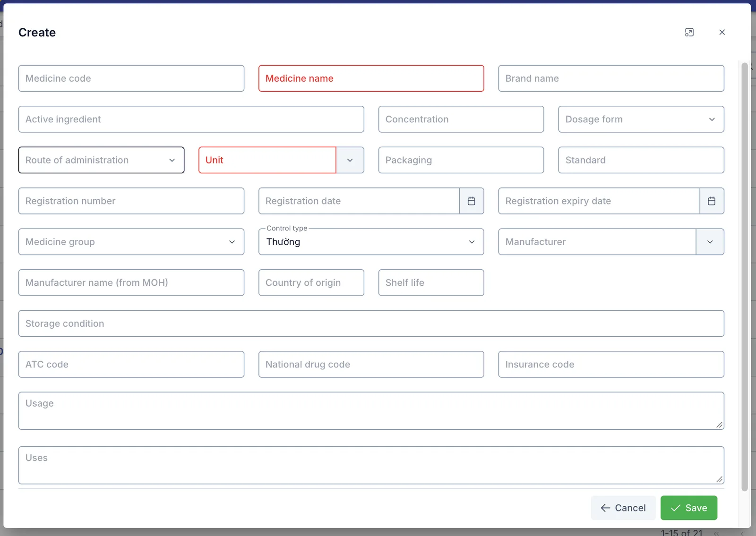Click the Storage condition field
The image size is (756, 536).
coord(371,323)
